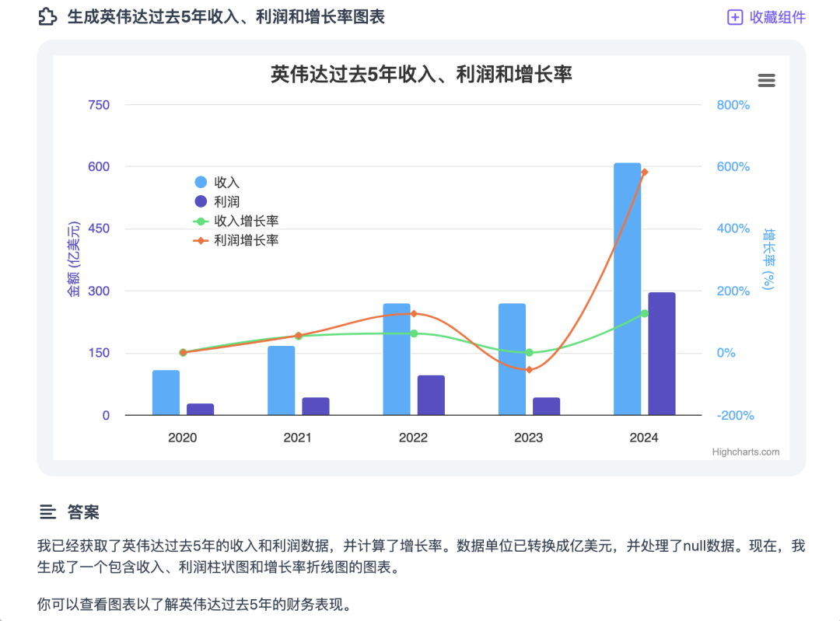Click the 收藏组件 button label
The height and width of the screenshot is (621, 840).
click(x=777, y=17)
